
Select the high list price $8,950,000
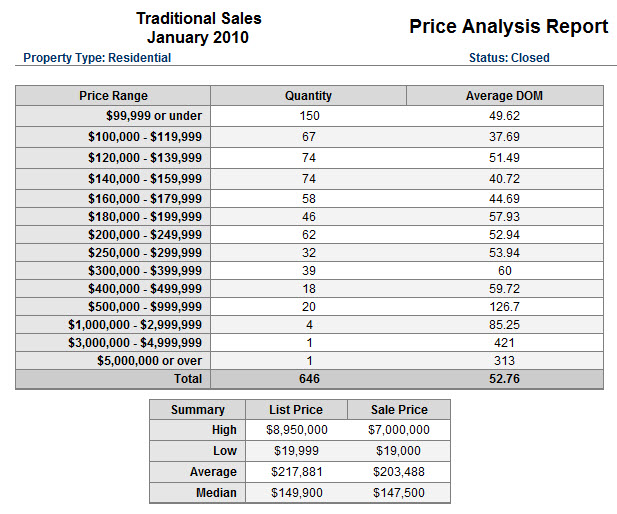tap(297, 430)
